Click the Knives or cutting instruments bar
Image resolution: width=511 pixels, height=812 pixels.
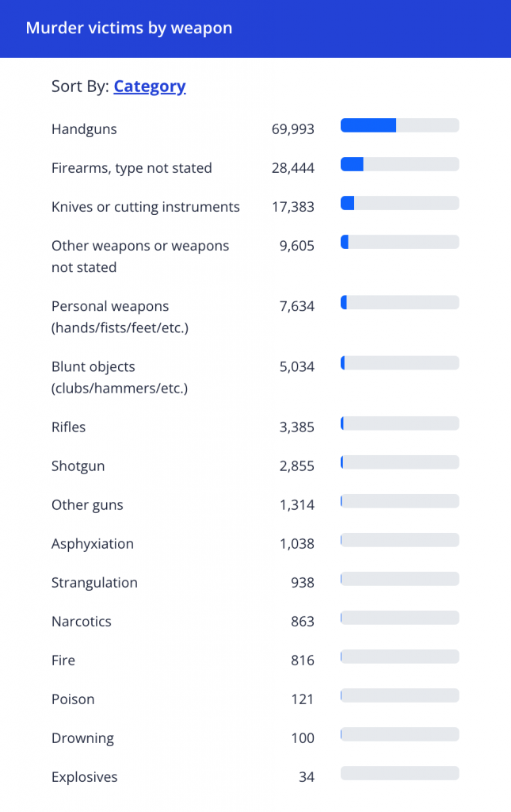click(x=399, y=203)
